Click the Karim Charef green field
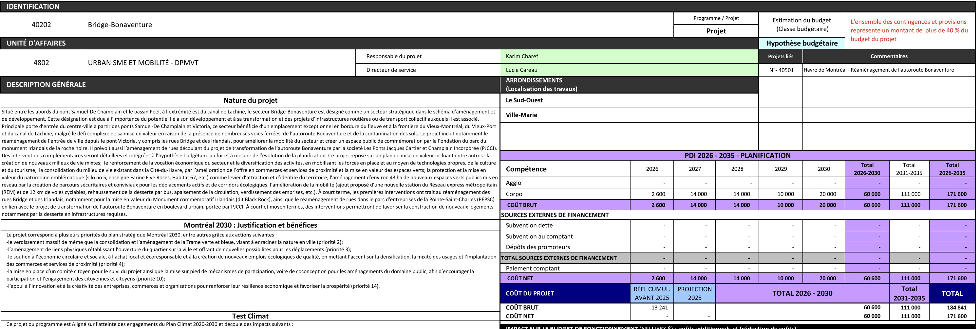980x329 pixels. pyautogui.click(x=629, y=56)
